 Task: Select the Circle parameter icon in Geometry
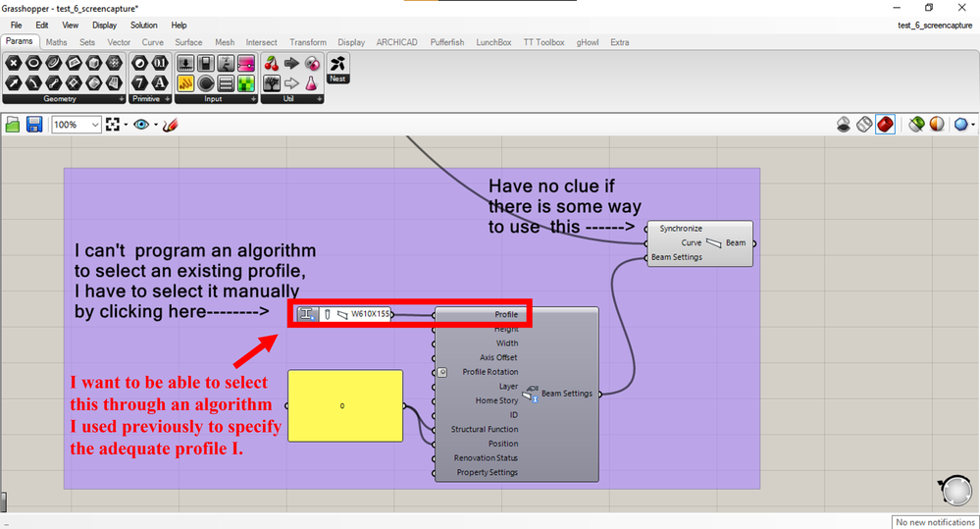[x=33, y=63]
